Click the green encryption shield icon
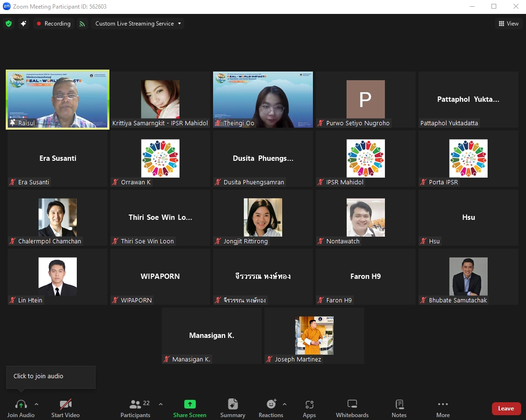This screenshot has width=526, height=420. click(9, 24)
